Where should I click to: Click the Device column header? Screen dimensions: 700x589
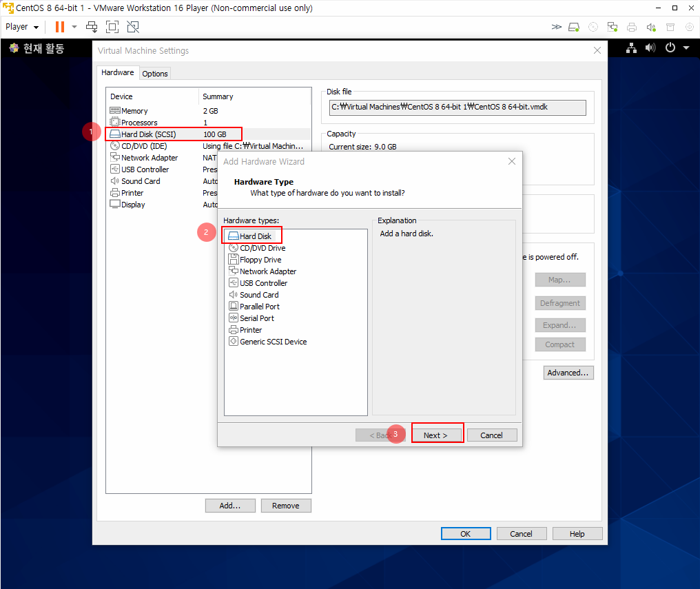[153, 96]
